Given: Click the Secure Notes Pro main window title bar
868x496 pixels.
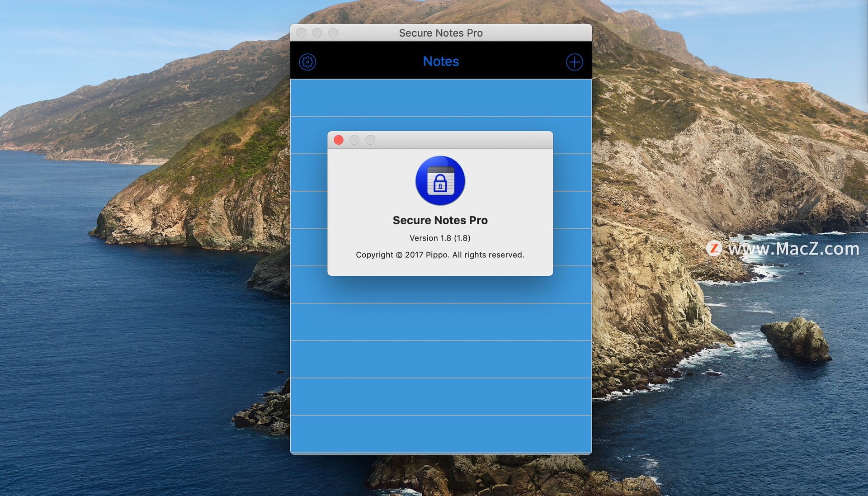Looking at the screenshot, I should pos(441,33).
